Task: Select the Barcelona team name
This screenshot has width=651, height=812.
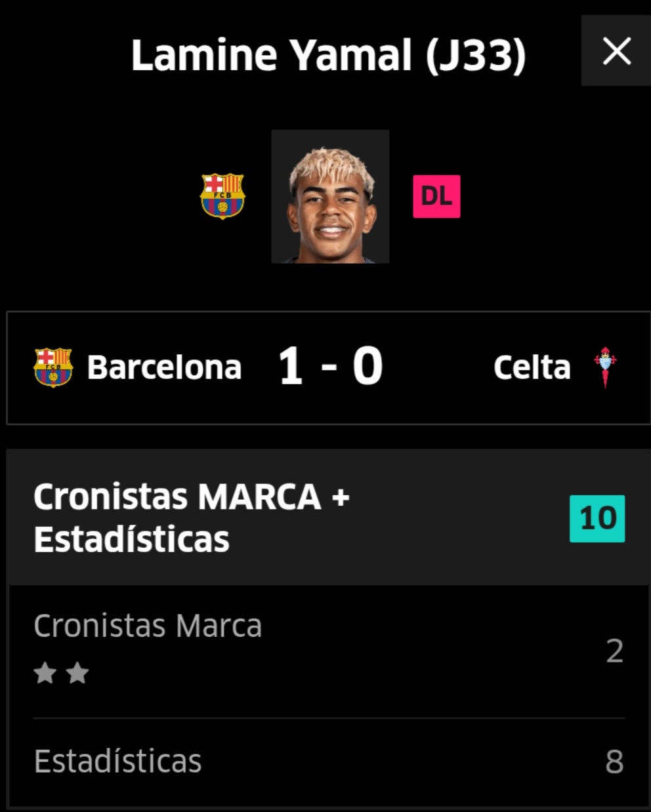Action: pos(164,367)
